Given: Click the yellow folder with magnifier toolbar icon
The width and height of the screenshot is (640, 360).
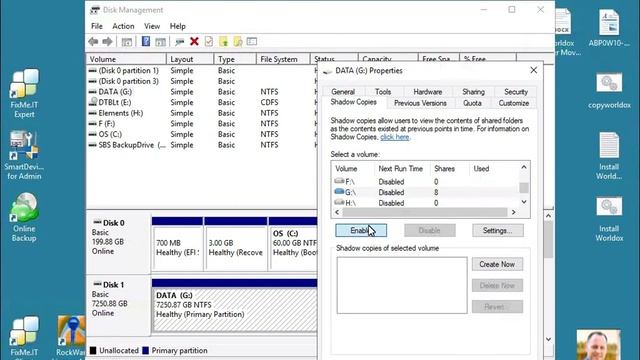Looking at the screenshot, I should pyautogui.click(x=238, y=41).
